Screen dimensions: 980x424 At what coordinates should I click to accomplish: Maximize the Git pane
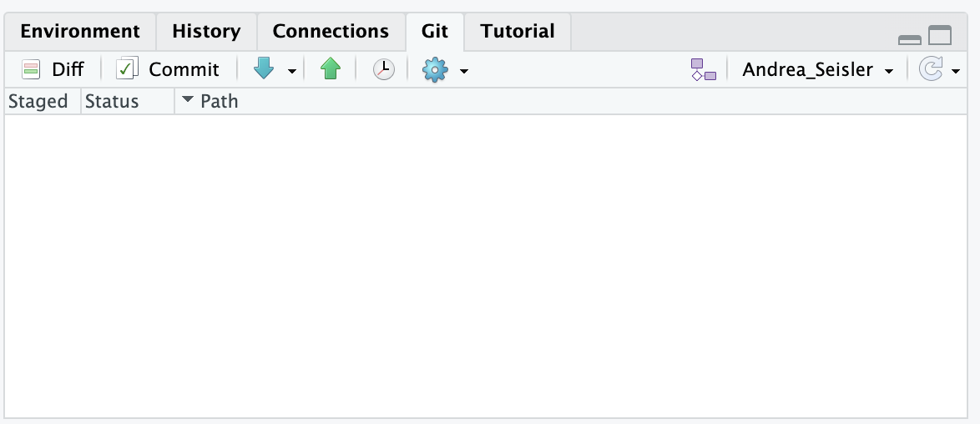tap(940, 35)
